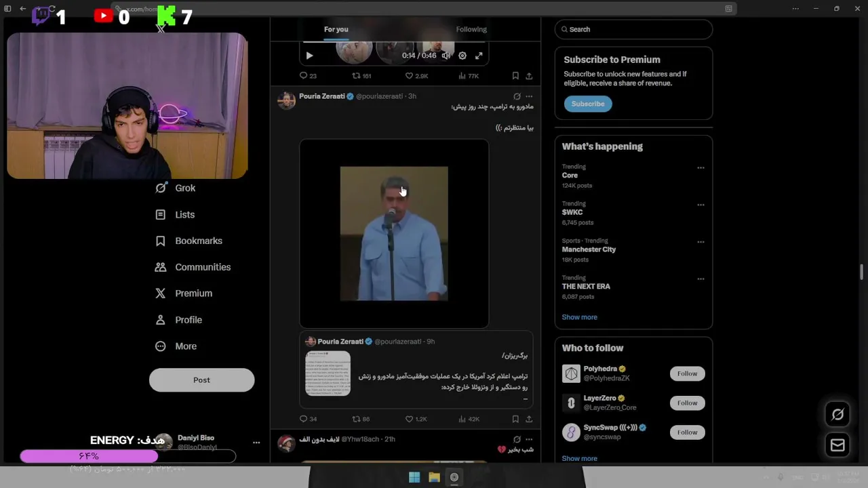Open floating Grok button at bottom right
The height and width of the screenshot is (488, 868).
point(837,415)
